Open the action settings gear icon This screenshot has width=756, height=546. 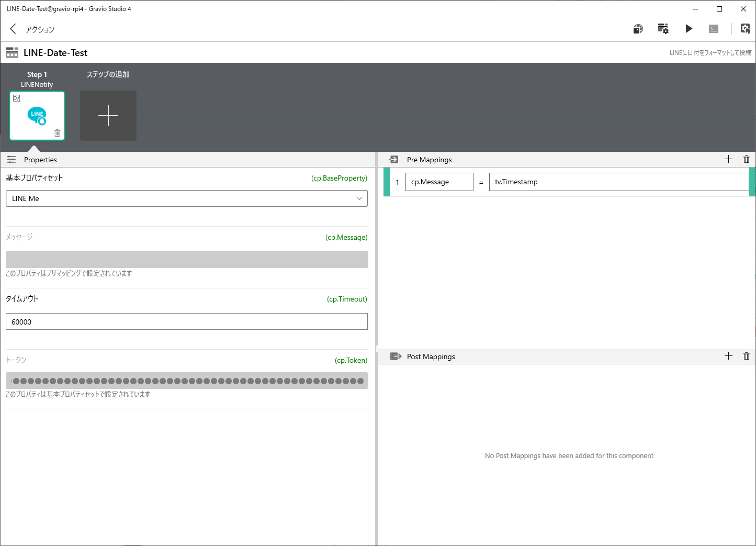pos(663,29)
